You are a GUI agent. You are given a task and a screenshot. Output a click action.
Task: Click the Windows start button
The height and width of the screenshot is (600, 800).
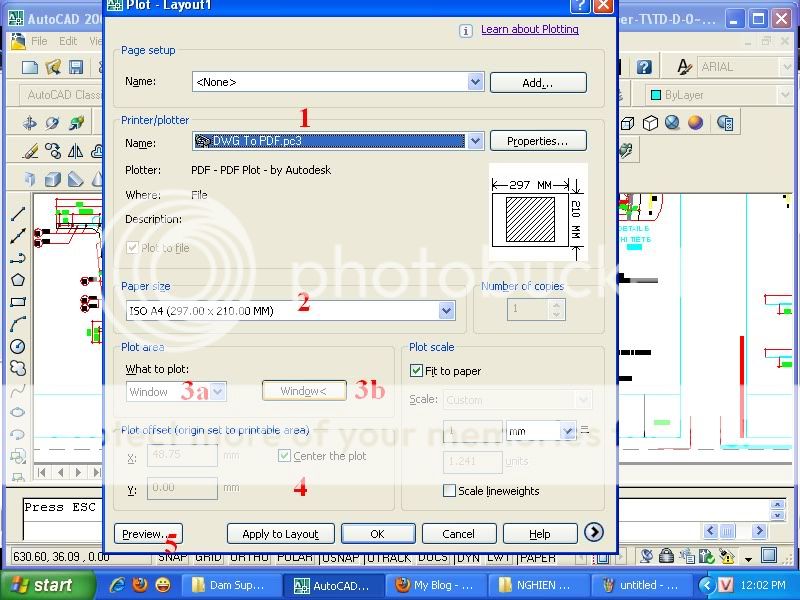point(45,585)
